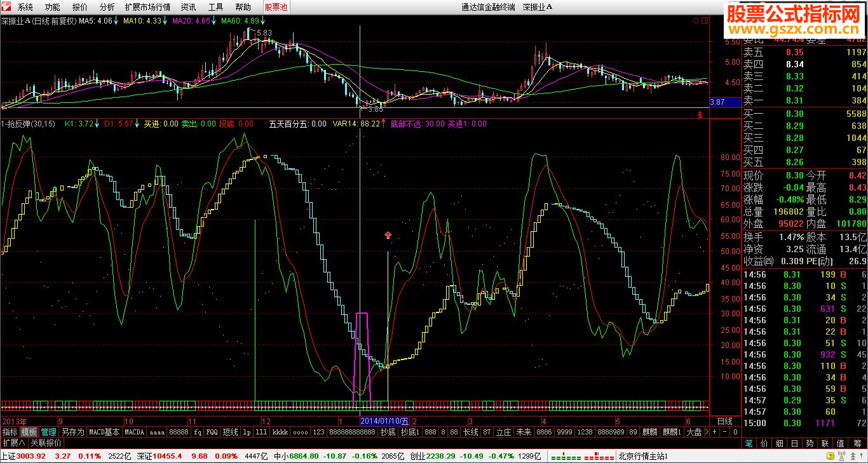Select the kkkk indicator tab
The height and width of the screenshot is (463, 868).
(280, 432)
